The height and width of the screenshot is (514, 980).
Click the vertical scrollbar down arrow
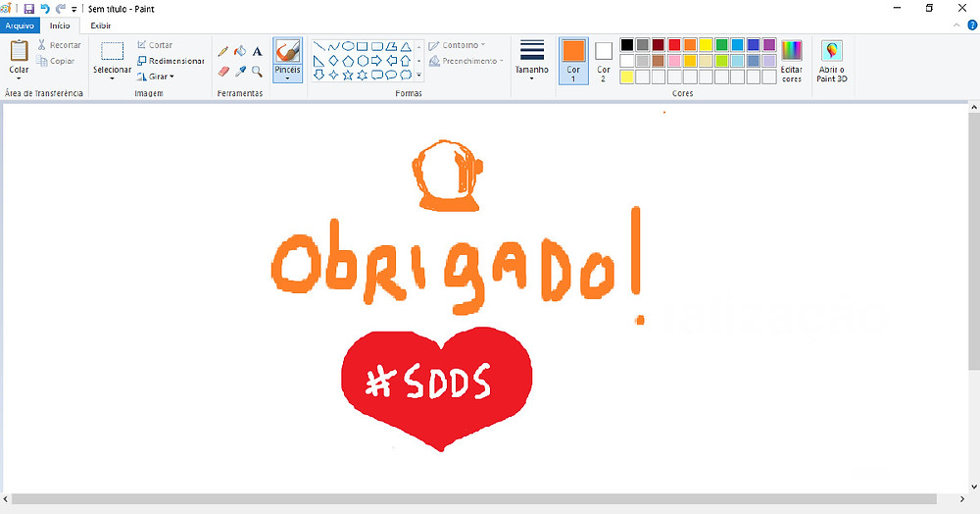[974, 487]
